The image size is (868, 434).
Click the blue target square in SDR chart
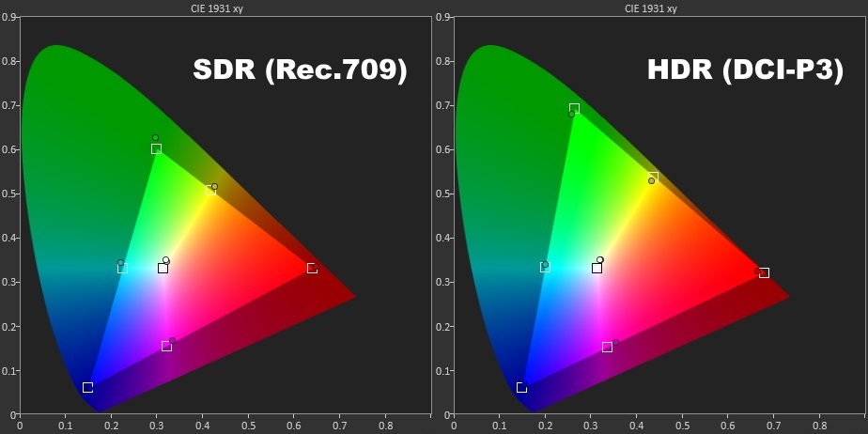[87, 387]
